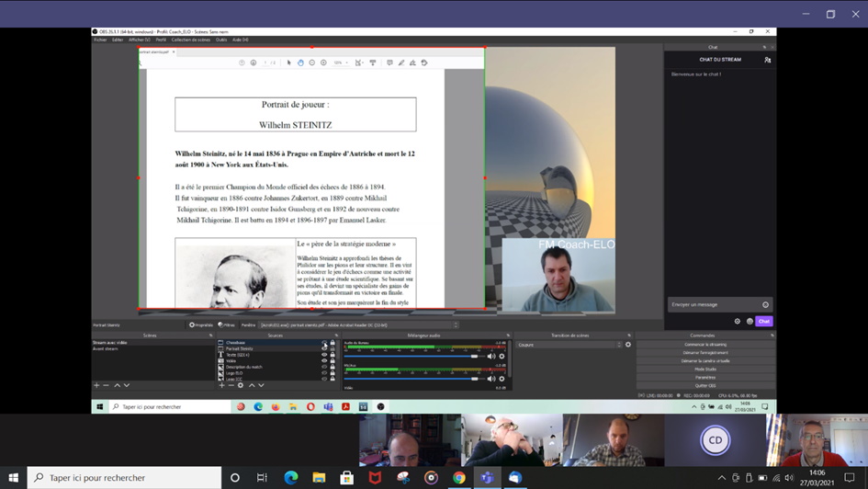Toggle visibility of Texte (GDI+) source

(324, 355)
